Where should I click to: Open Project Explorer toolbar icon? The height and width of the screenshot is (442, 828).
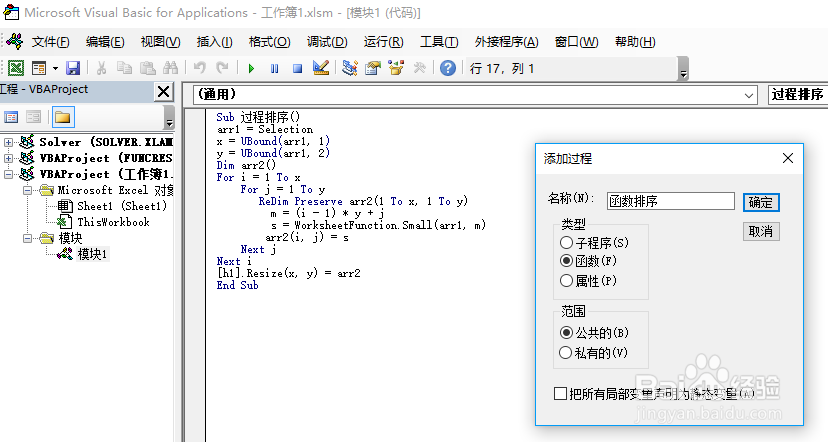point(350,68)
